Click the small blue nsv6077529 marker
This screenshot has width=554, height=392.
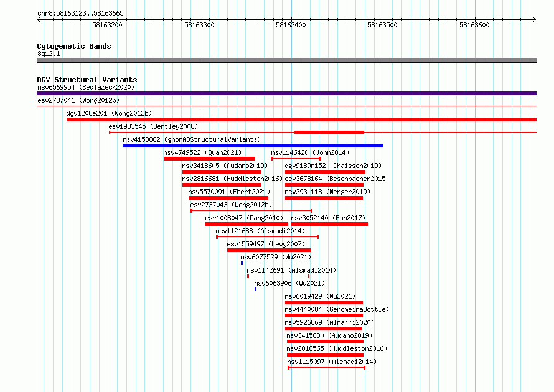tap(242, 263)
